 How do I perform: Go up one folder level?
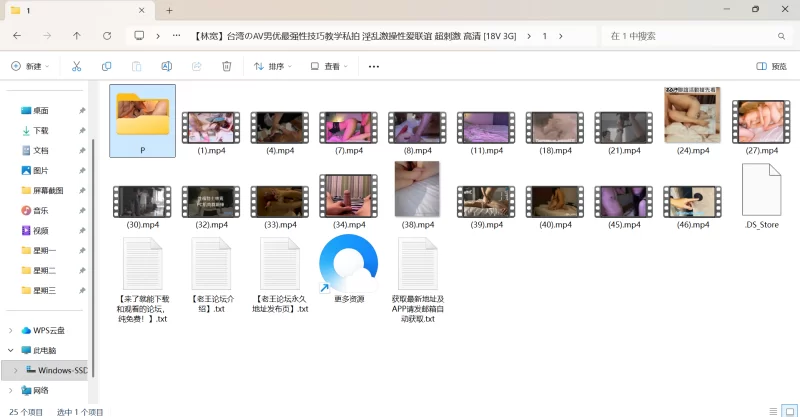77,36
